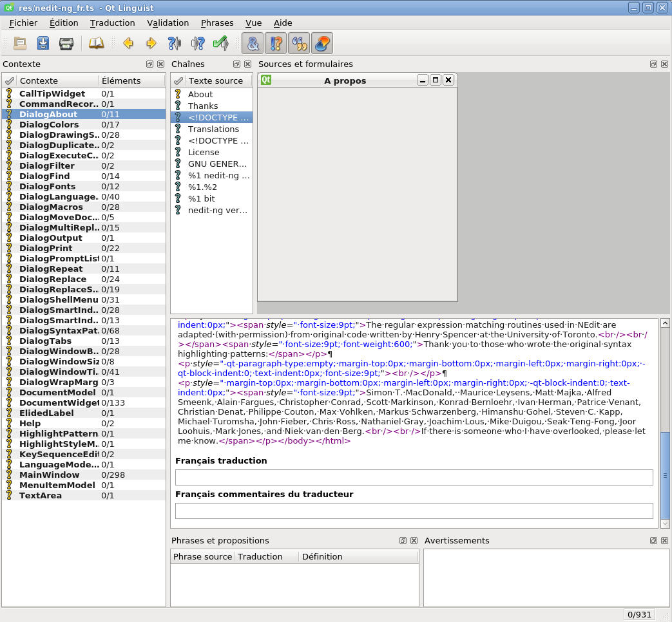Select the TextArea context
672x622 pixels.
pyautogui.click(x=84, y=496)
